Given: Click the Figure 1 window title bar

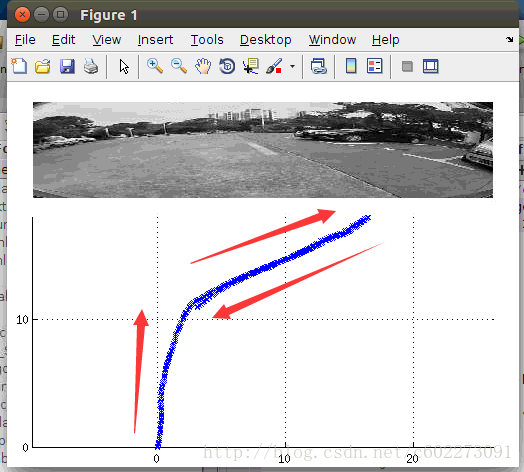Looking at the screenshot, I should click(263, 15).
